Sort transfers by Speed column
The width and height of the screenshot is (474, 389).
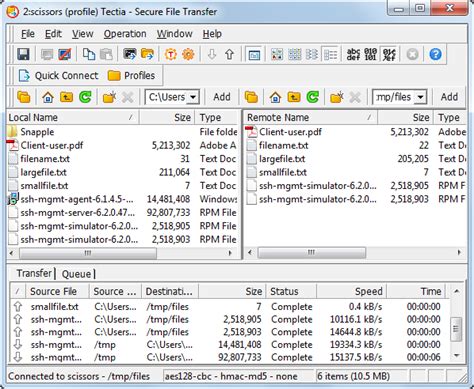point(352,291)
